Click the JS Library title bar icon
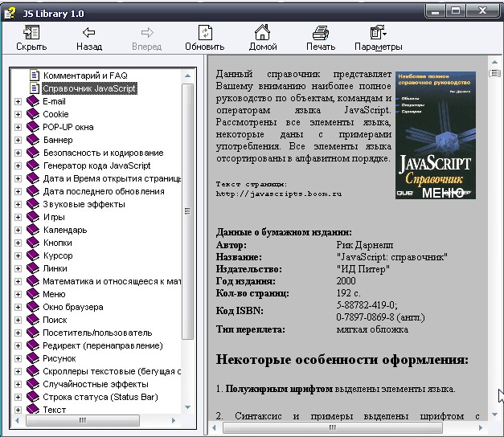 click(10, 13)
